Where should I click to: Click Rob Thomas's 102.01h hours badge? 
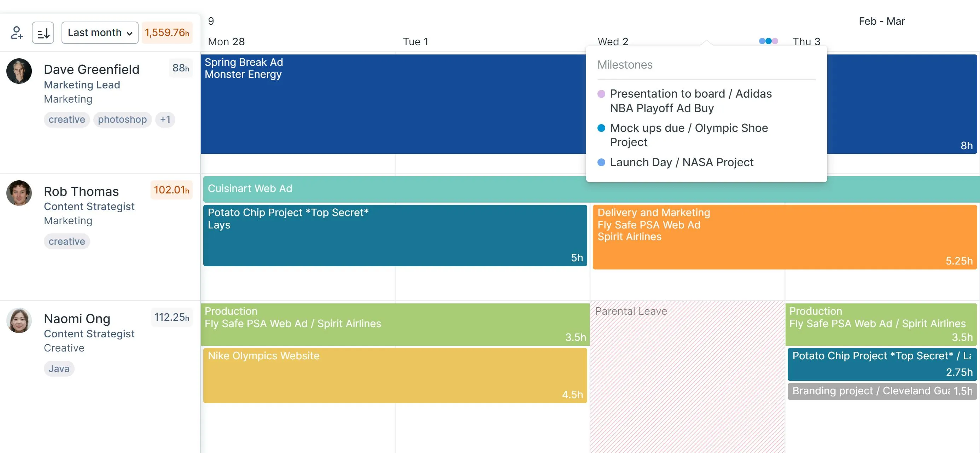coord(171,190)
